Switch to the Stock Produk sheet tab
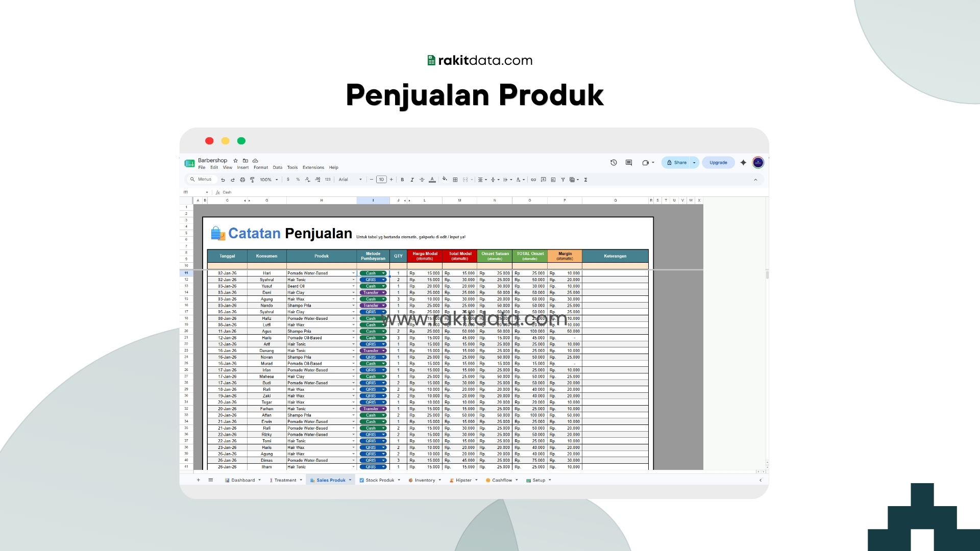Image resolution: width=980 pixels, height=551 pixels. pos(379,480)
